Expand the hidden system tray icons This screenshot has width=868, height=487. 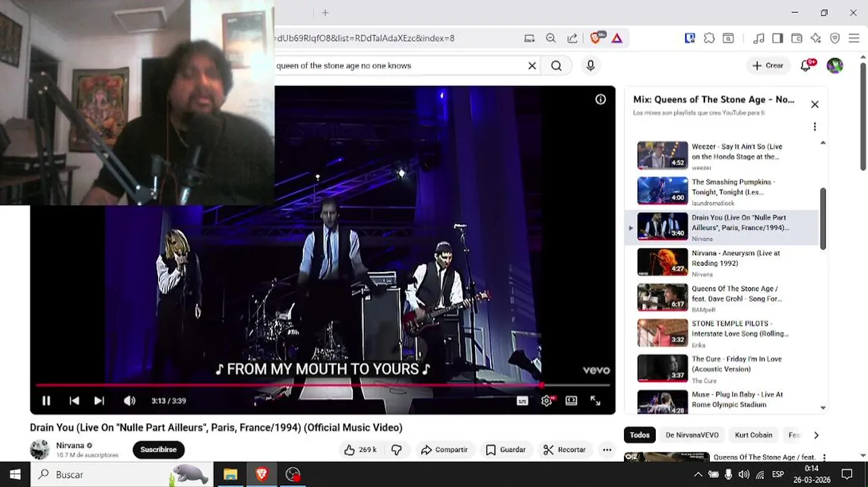(x=698, y=474)
